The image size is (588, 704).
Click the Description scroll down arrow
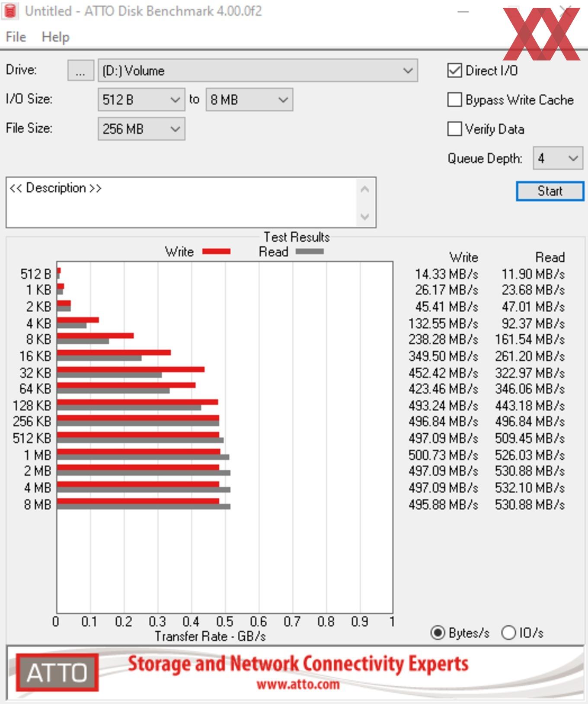point(365,216)
